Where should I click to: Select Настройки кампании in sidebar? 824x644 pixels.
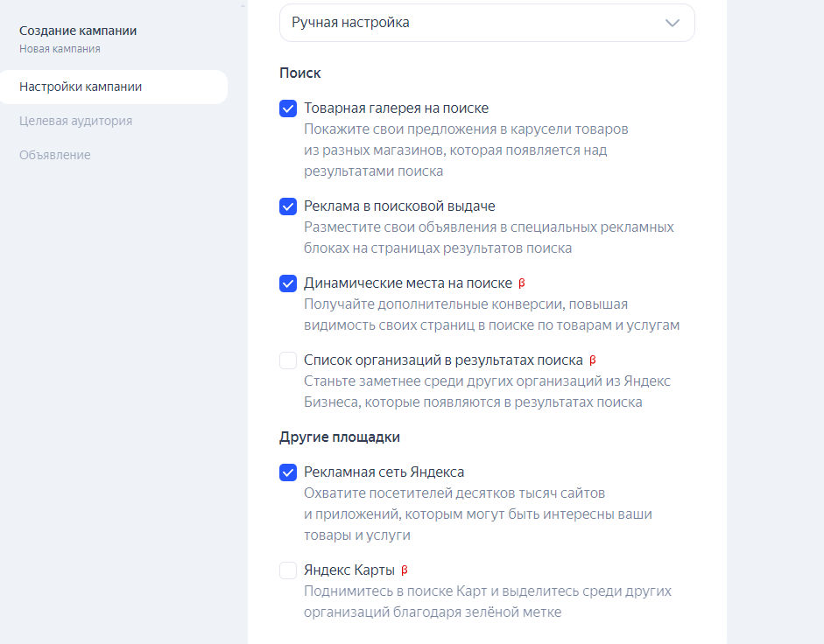pos(114,87)
